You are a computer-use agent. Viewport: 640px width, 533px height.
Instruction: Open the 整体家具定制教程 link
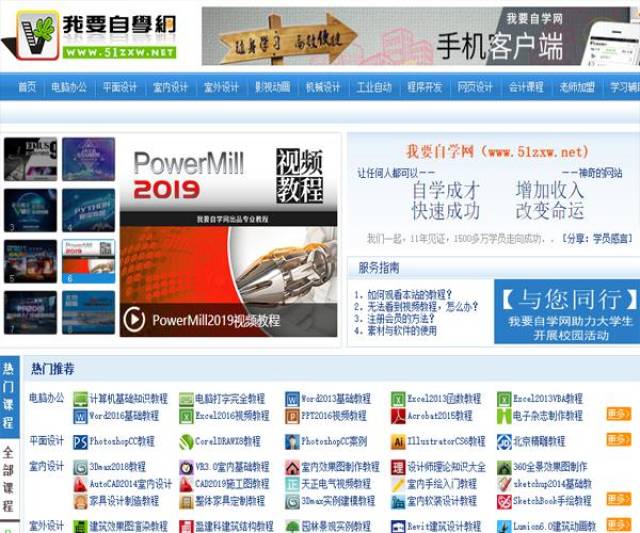(230, 501)
